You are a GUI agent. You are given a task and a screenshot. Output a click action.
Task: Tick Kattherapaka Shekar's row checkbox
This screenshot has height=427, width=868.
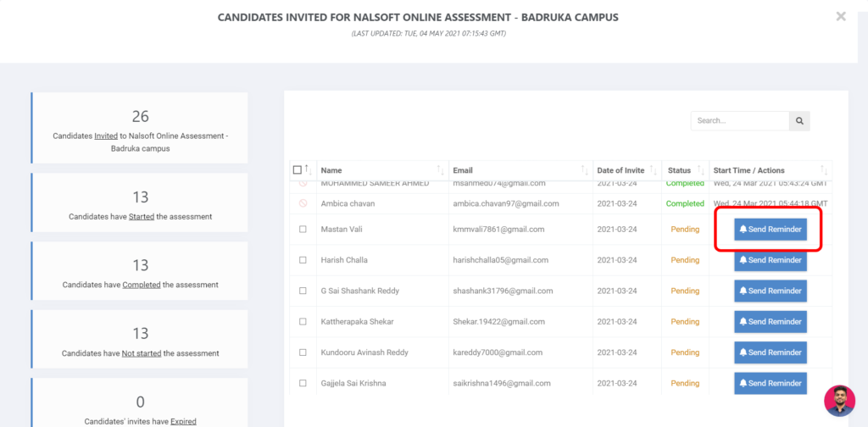coord(303,321)
